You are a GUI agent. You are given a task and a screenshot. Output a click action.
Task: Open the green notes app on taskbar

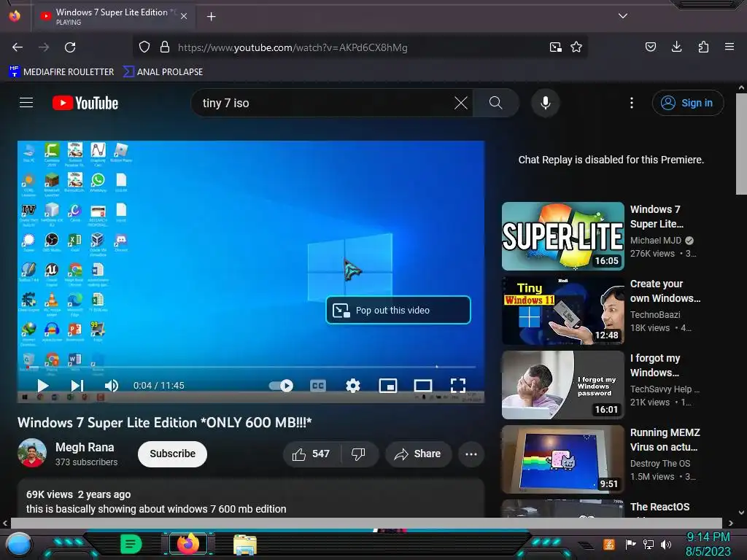point(131,544)
